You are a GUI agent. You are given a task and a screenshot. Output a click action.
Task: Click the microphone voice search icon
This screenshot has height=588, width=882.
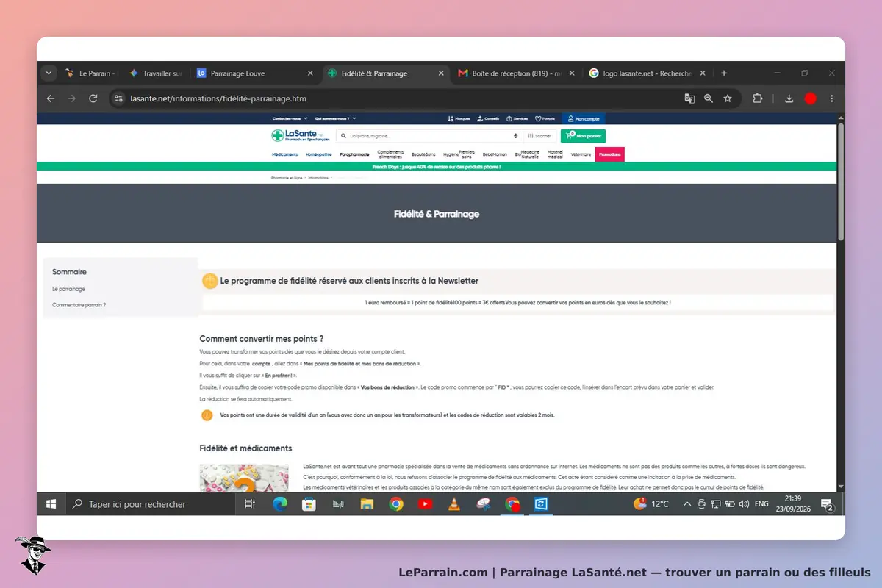pyautogui.click(x=515, y=136)
